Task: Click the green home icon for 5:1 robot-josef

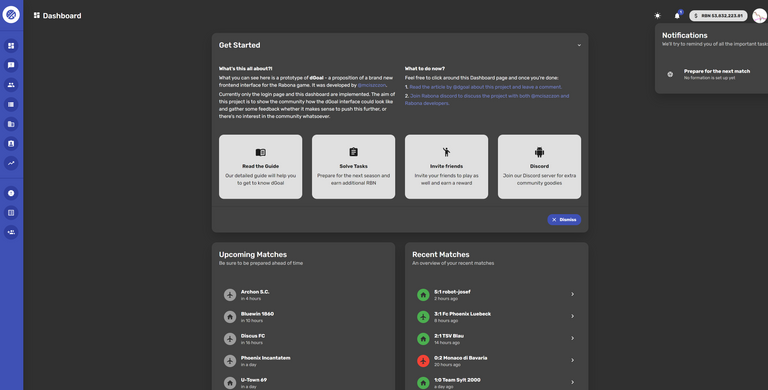Action: (x=423, y=294)
